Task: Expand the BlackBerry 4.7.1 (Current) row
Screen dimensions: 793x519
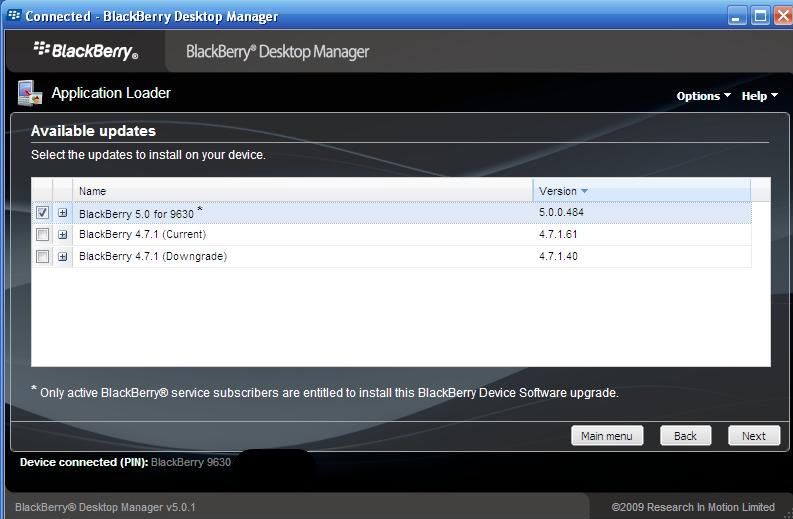Action: 62,235
